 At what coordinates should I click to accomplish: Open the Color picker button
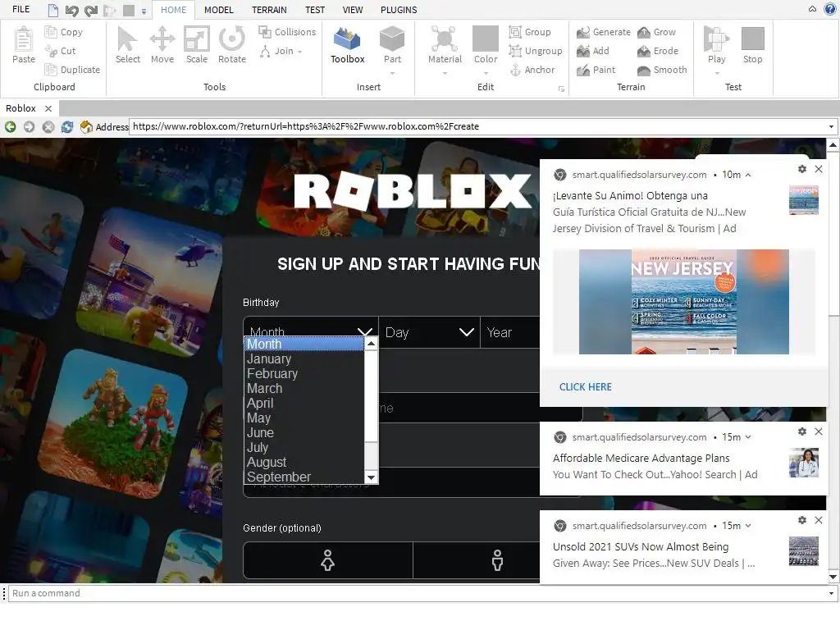pyautogui.click(x=486, y=46)
